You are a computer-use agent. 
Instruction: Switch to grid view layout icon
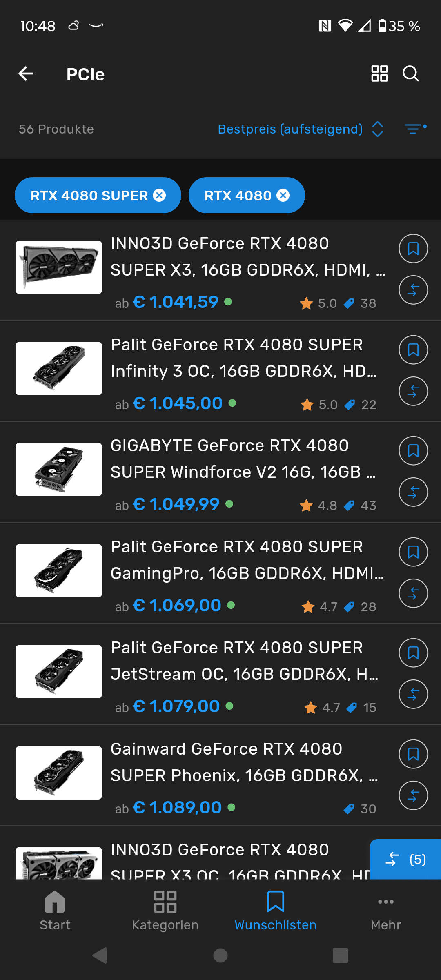coord(379,74)
